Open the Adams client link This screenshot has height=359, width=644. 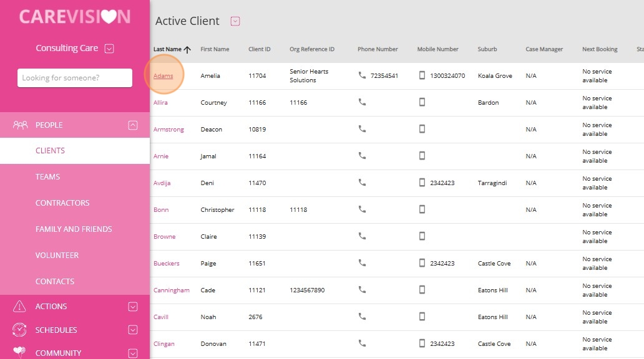pyautogui.click(x=163, y=75)
